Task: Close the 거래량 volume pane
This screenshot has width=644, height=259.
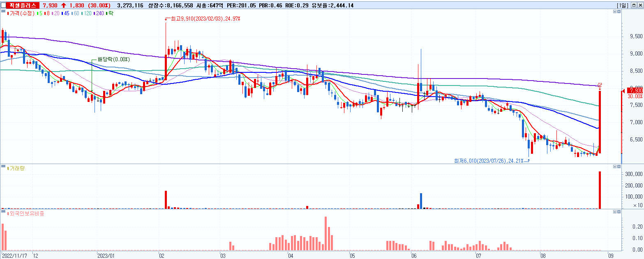Action: tap(619, 166)
